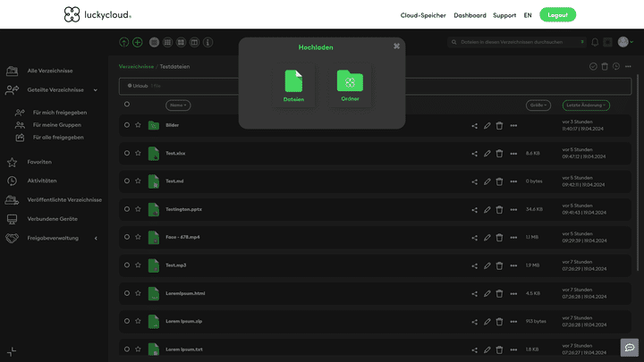Image resolution: width=644 pixels, height=362 pixels.
Task: Open the chat support icon
Action: pos(630,347)
